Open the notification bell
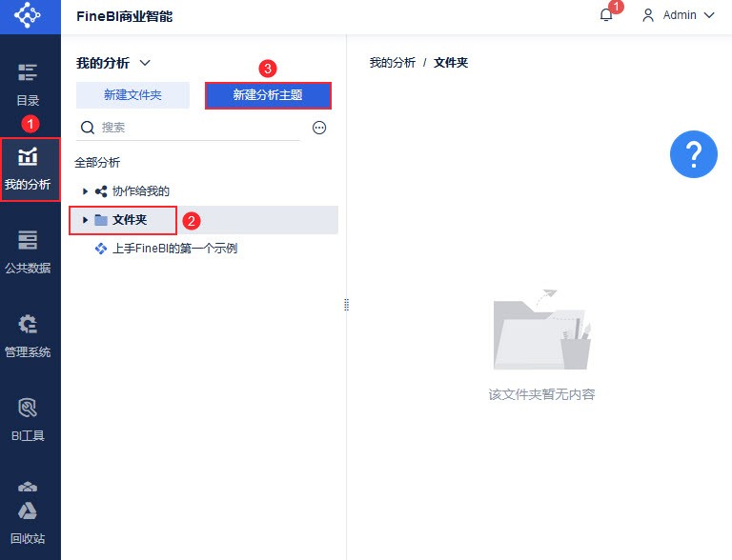The height and width of the screenshot is (560, 732). pyautogui.click(x=606, y=15)
